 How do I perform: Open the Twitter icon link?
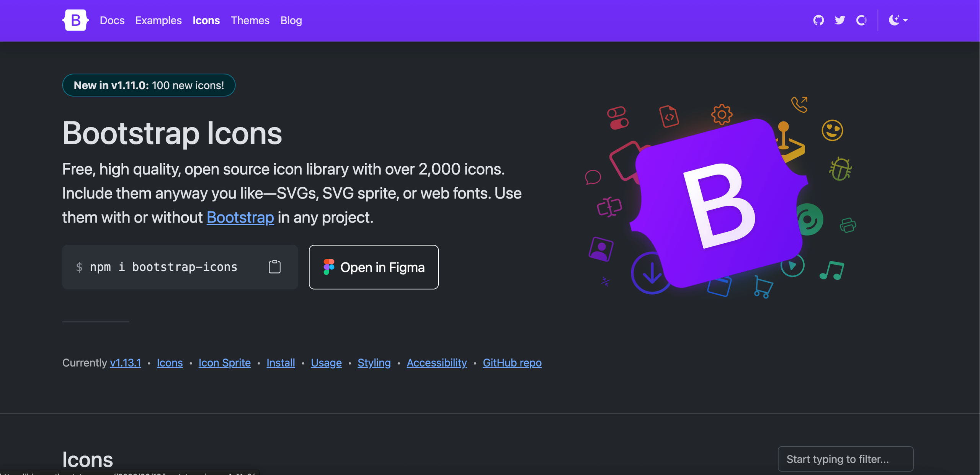pyautogui.click(x=840, y=20)
